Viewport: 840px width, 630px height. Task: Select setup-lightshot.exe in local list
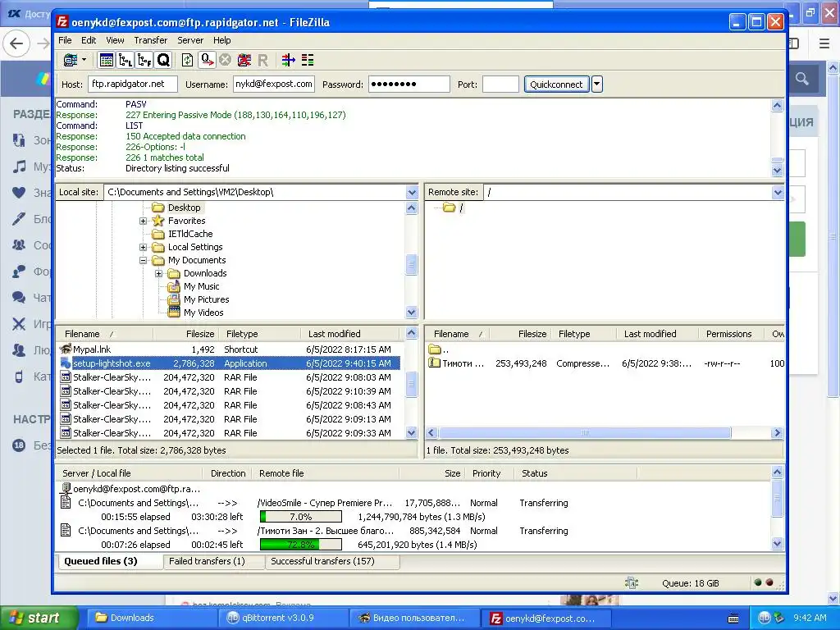click(228, 363)
